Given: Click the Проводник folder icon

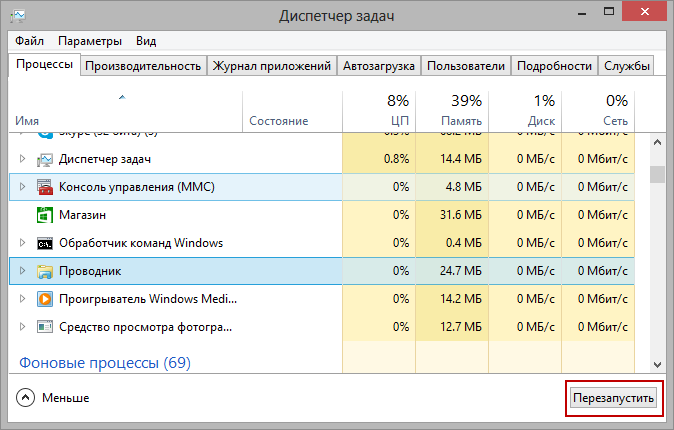Looking at the screenshot, I should (x=45, y=271).
